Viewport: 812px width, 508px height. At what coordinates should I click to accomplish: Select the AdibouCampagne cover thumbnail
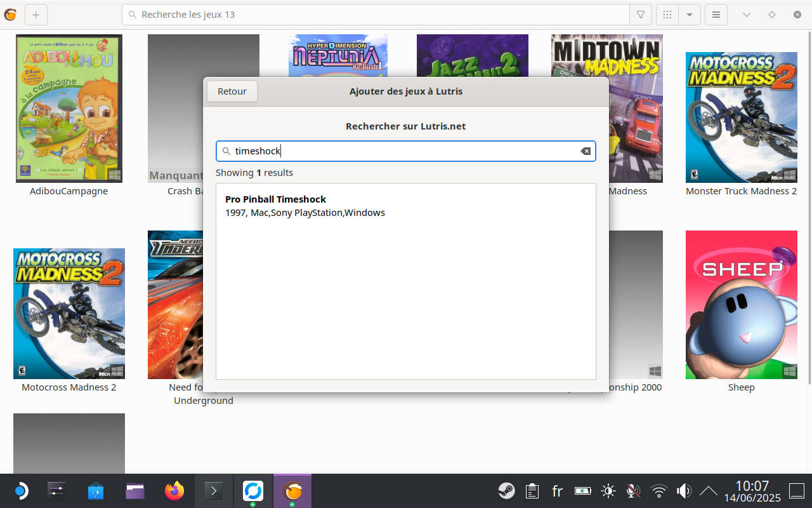69,109
